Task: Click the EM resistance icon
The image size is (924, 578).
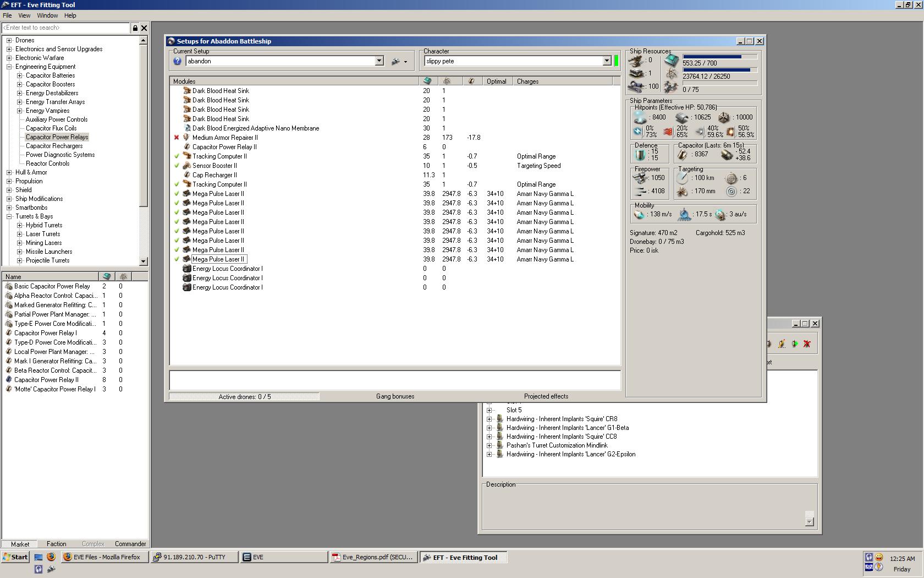Action: point(637,132)
